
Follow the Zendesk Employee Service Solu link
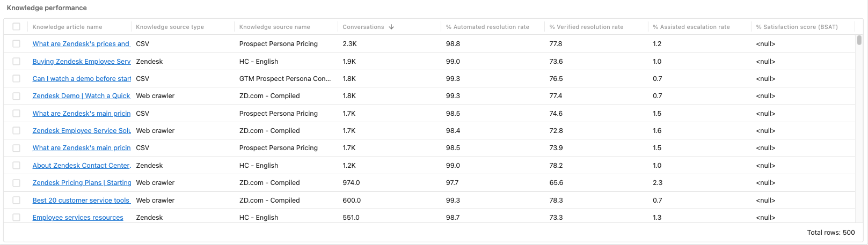pos(82,131)
